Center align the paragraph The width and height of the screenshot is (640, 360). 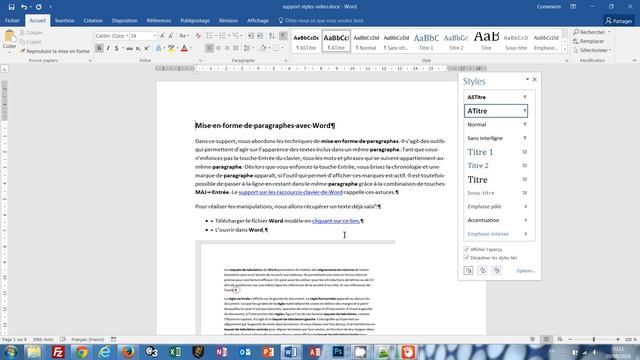[x=218, y=48]
